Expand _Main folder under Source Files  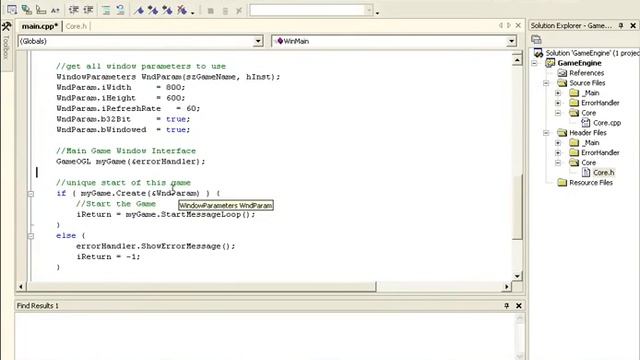coord(558,93)
